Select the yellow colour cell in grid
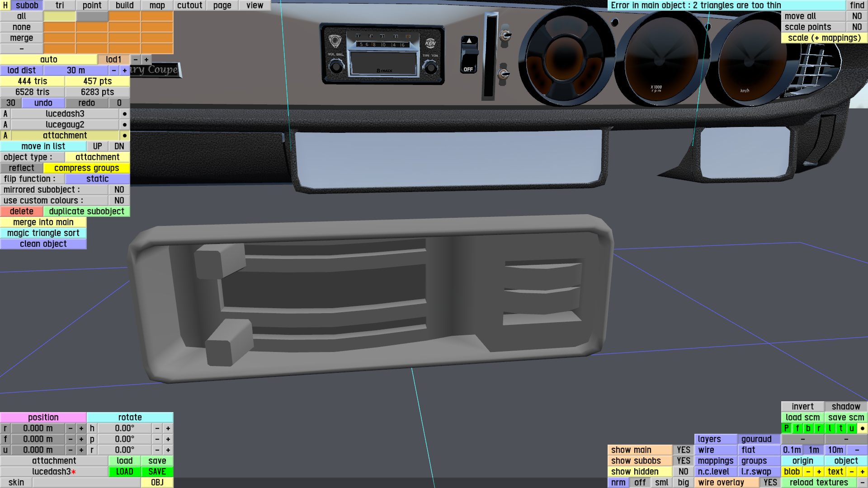Image resolution: width=868 pixels, height=488 pixels. pos(59,16)
